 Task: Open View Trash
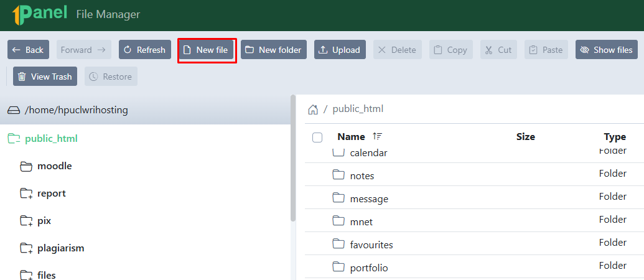(45, 77)
